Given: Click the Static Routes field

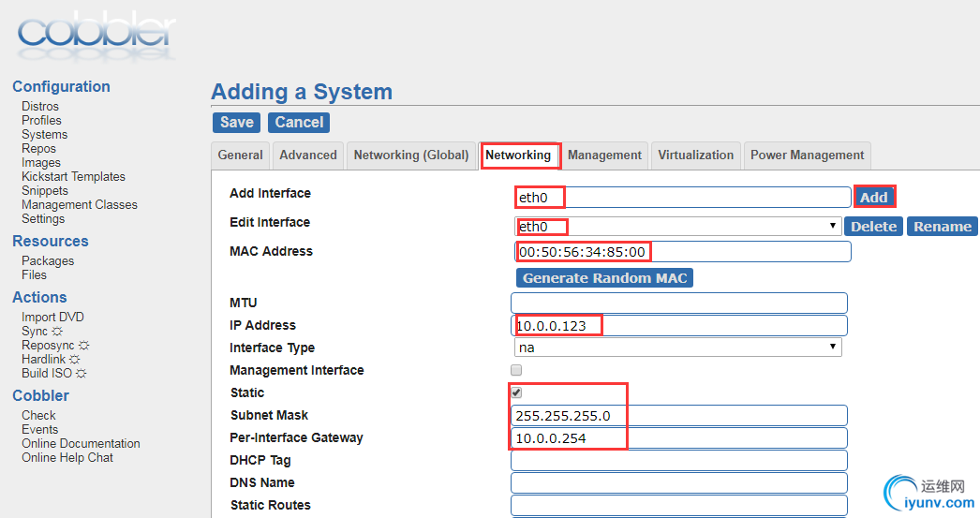Looking at the screenshot, I should (x=678, y=506).
